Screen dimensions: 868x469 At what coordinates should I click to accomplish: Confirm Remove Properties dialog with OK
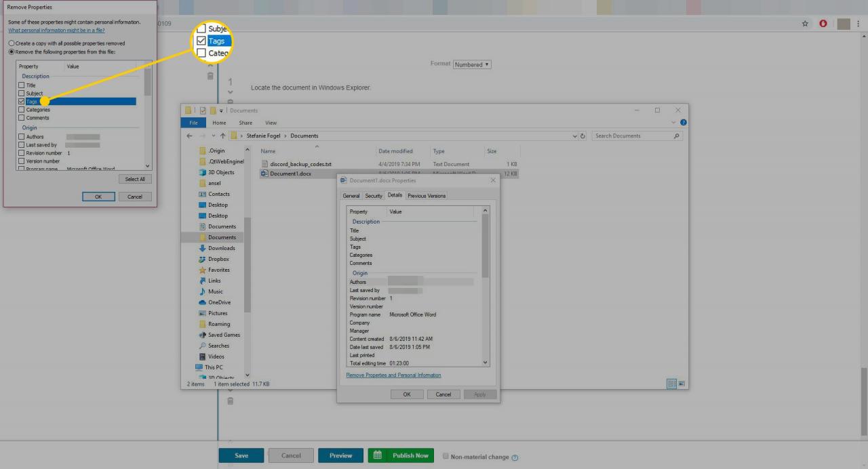click(x=98, y=197)
